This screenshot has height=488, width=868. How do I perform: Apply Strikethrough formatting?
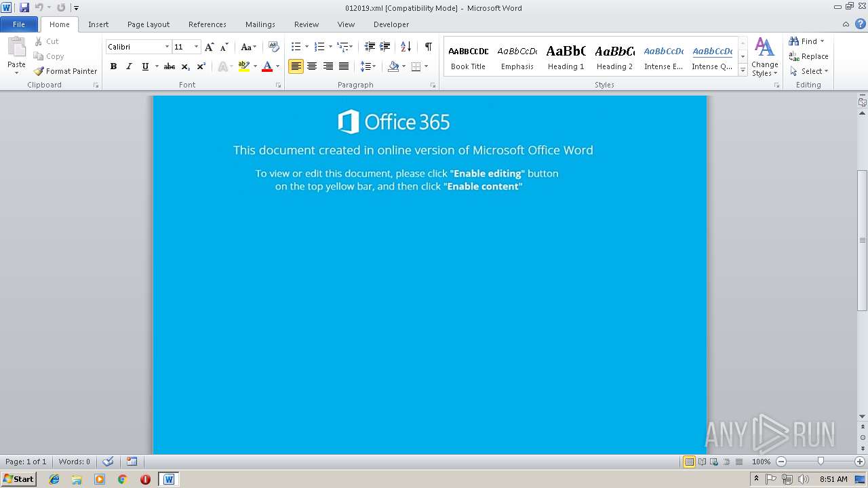[x=170, y=66]
